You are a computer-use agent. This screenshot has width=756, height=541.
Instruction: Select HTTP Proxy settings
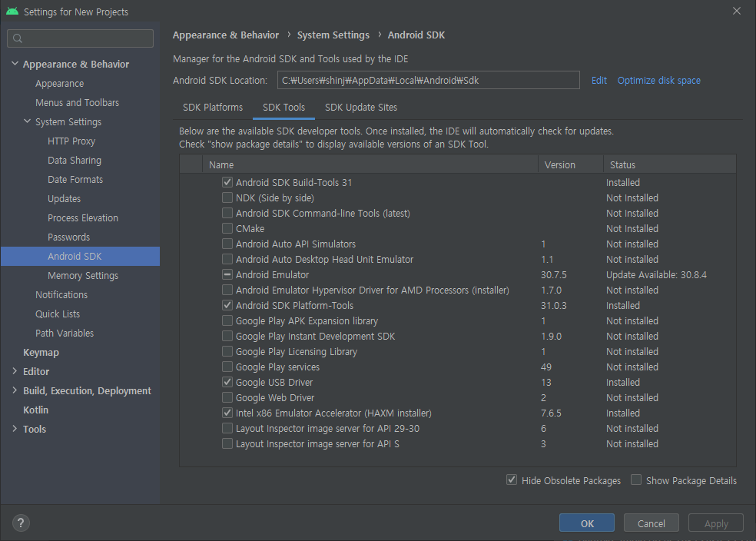71,141
